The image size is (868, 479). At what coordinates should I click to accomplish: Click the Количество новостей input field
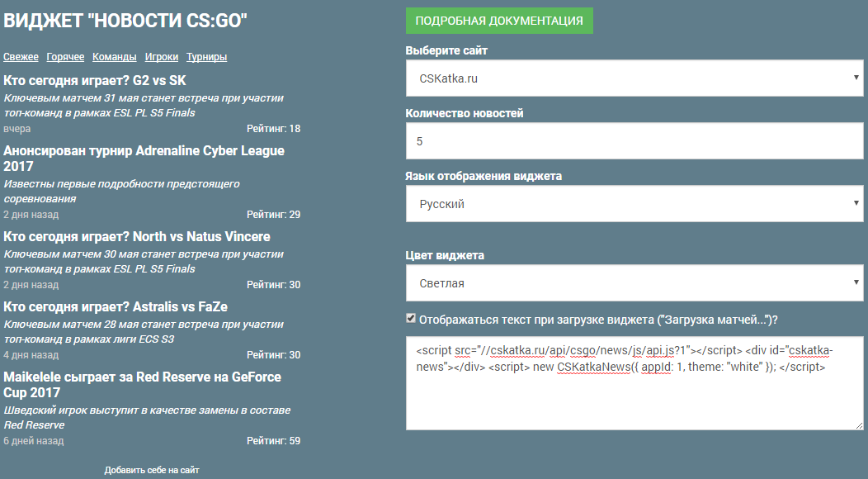(634, 141)
